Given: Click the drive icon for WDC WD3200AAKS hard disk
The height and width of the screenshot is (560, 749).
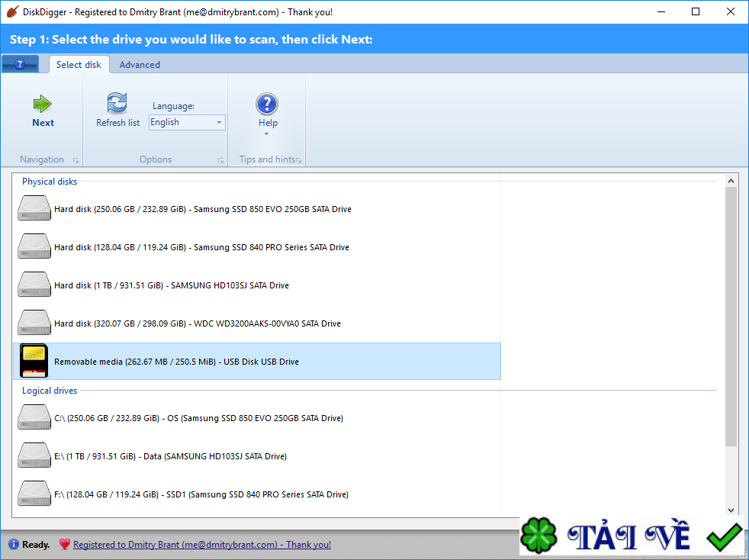Looking at the screenshot, I should click(34, 323).
